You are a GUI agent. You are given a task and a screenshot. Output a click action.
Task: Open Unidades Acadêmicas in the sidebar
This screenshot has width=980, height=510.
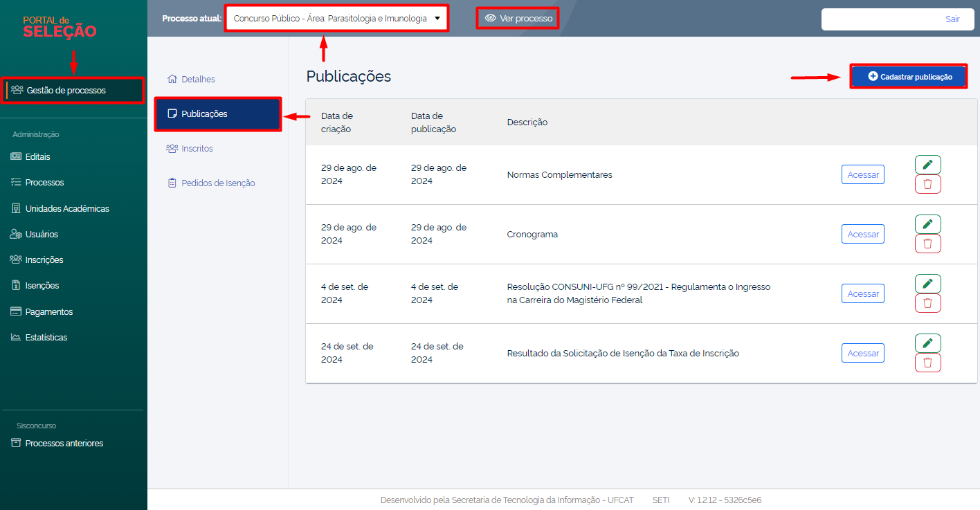(60, 208)
